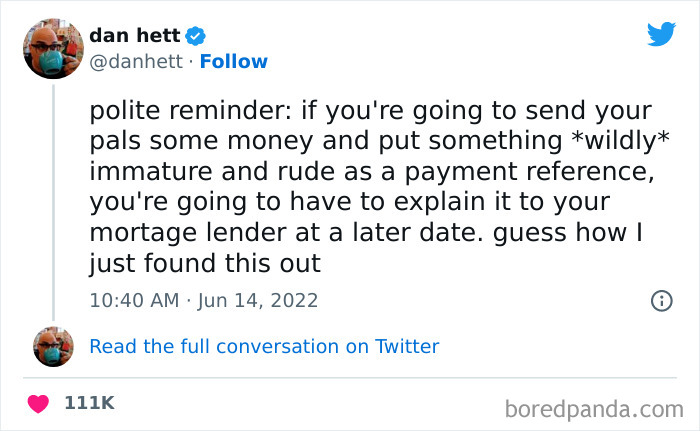Click "just found this out" closing line
Image resolution: width=700 pixels, height=431 pixels.
(x=205, y=264)
